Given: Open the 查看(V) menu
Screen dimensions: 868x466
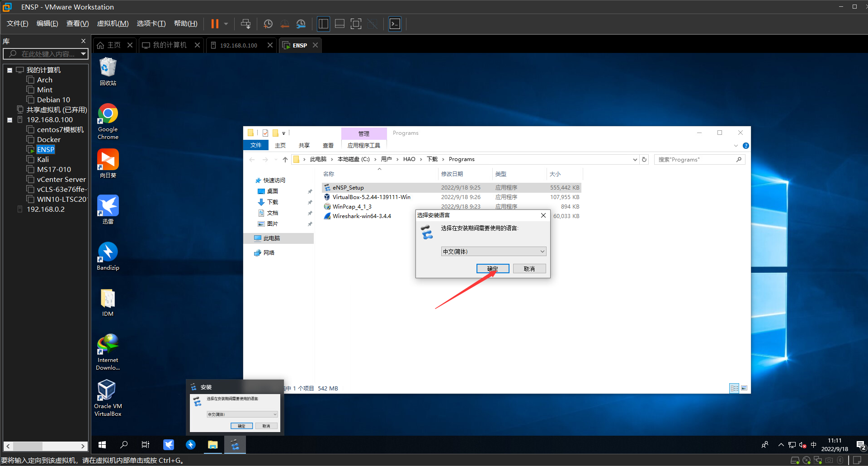Looking at the screenshot, I should click(77, 24).
